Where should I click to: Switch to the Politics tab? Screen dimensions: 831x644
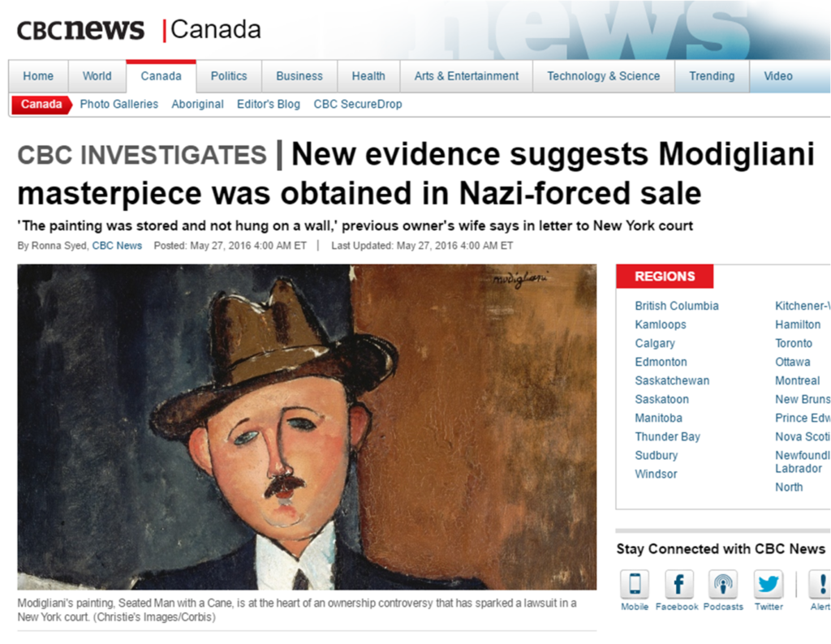point(229,76)
